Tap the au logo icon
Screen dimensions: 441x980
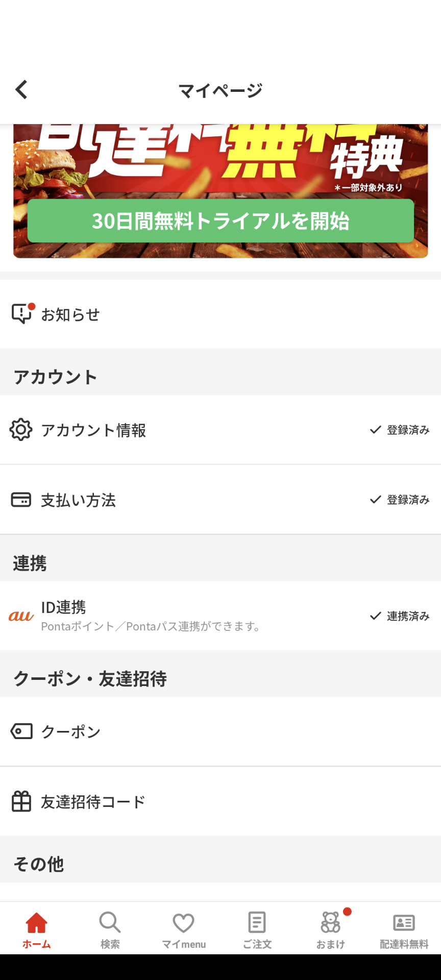click(x=21, y=616)
